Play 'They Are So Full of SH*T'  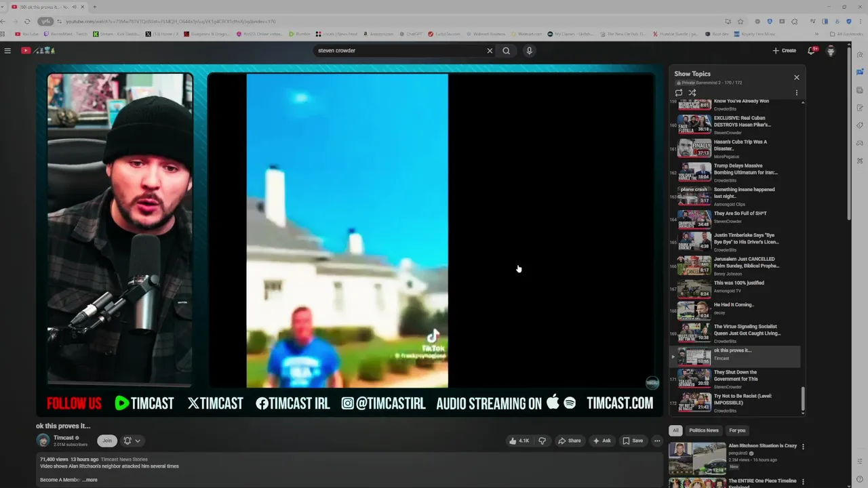click(x=735, y=220)
